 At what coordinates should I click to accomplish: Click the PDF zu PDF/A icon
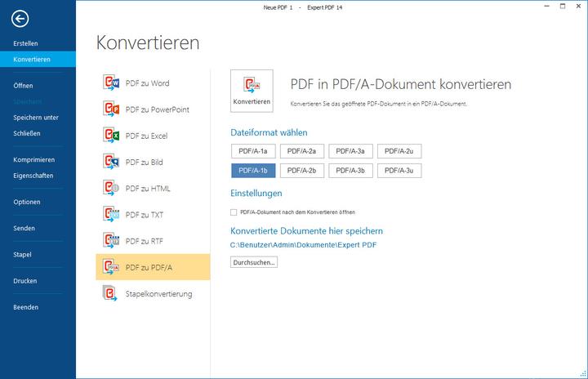pyautogui.click(x=111, y=266)
